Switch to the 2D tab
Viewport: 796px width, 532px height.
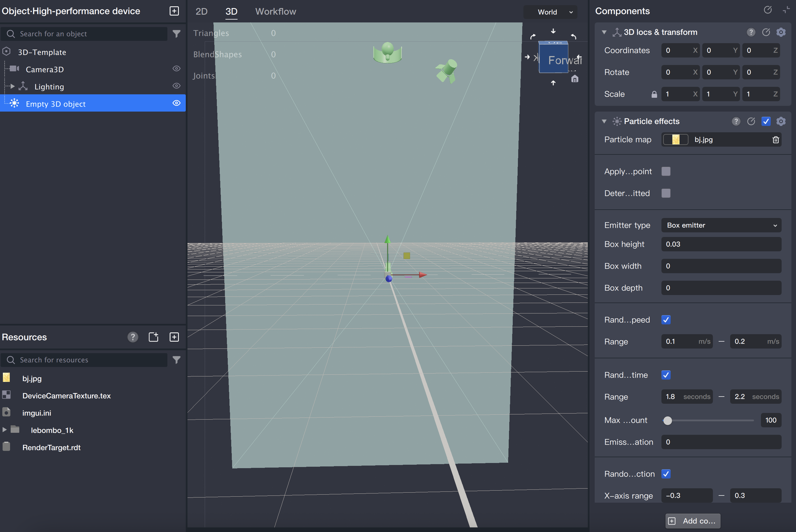(x=201, y=12)
